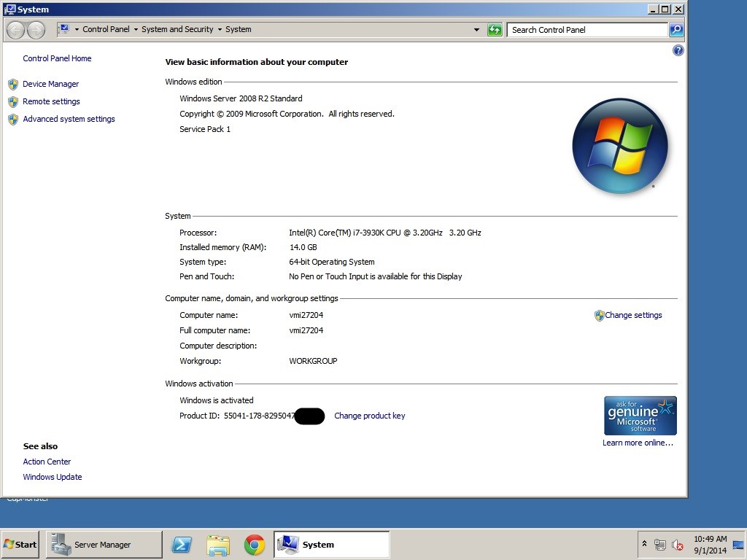Click the muted volume tray icon
Image resolution: width=747 pixels, height=560 pixels.
tap(677, 545)
